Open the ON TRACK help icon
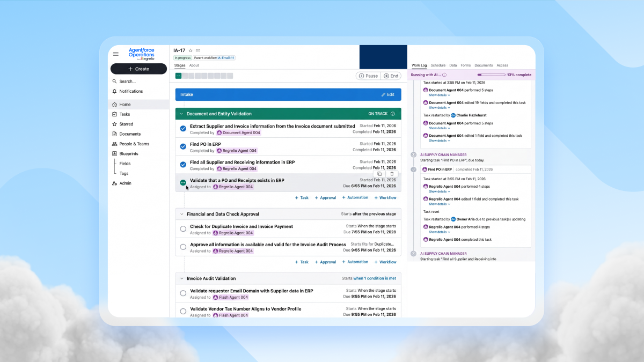 [x=393, y=114]
